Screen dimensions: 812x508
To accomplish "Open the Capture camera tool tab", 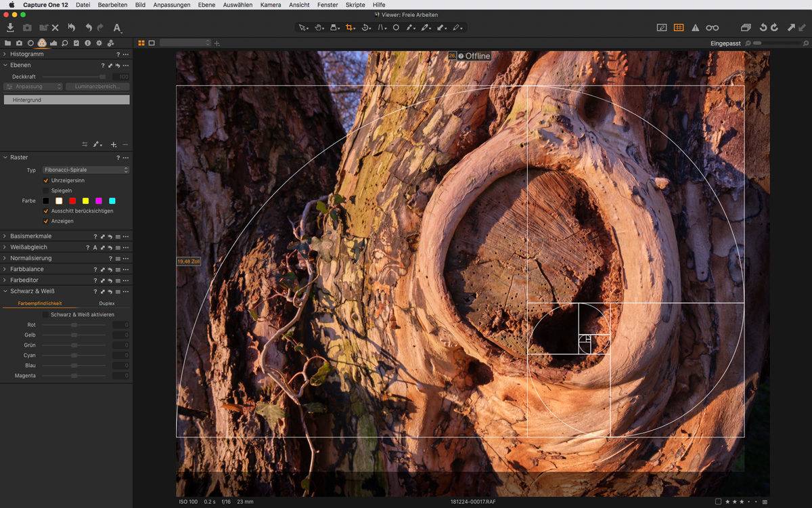I will 19,43.
